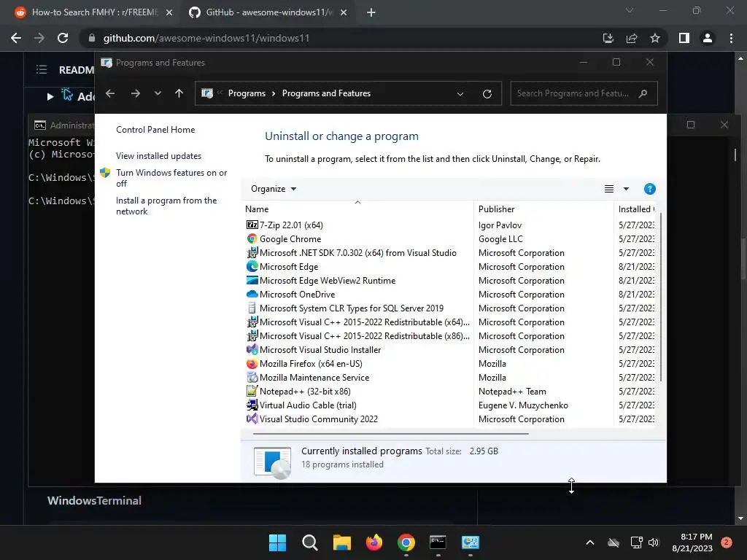Open taskbar Search
The width and height of the screenshot is (747, 560).
pyautogui.click(x=309, y=542)
